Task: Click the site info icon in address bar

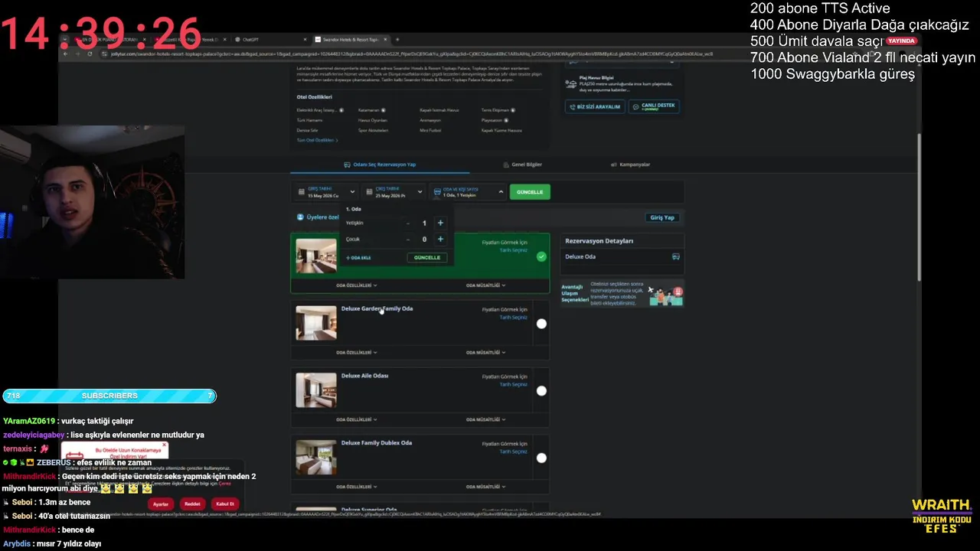Action: pos(105,54)
